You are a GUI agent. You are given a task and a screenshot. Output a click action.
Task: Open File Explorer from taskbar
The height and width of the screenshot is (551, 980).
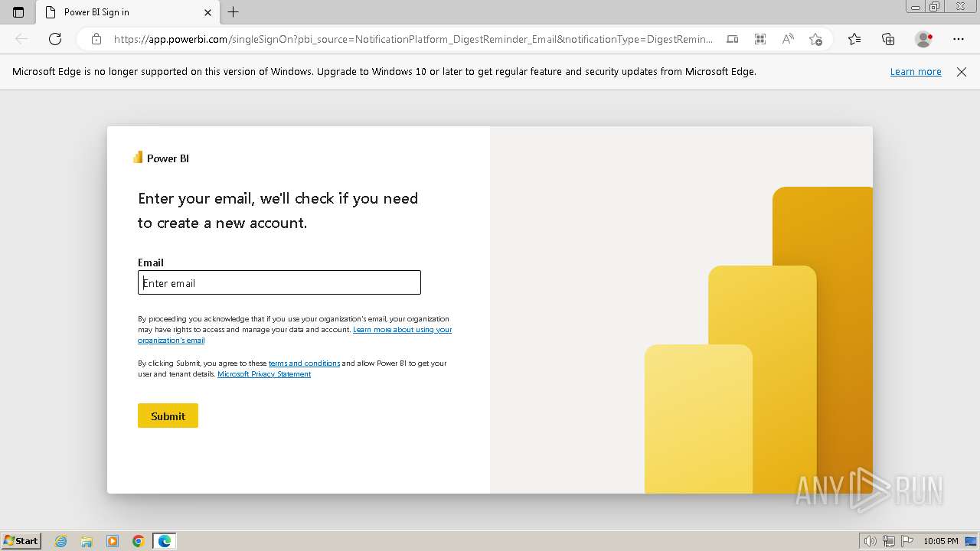[87, 541]
